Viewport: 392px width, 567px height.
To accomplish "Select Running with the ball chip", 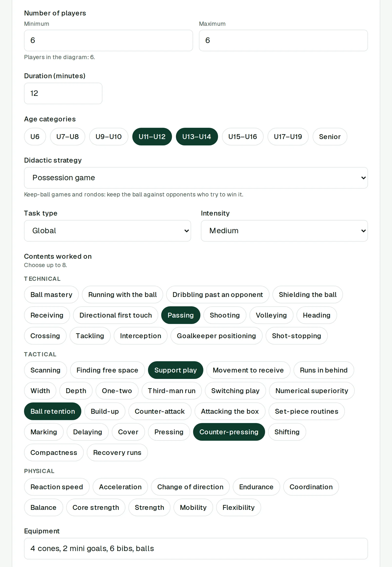I will [x=122, y=295].
